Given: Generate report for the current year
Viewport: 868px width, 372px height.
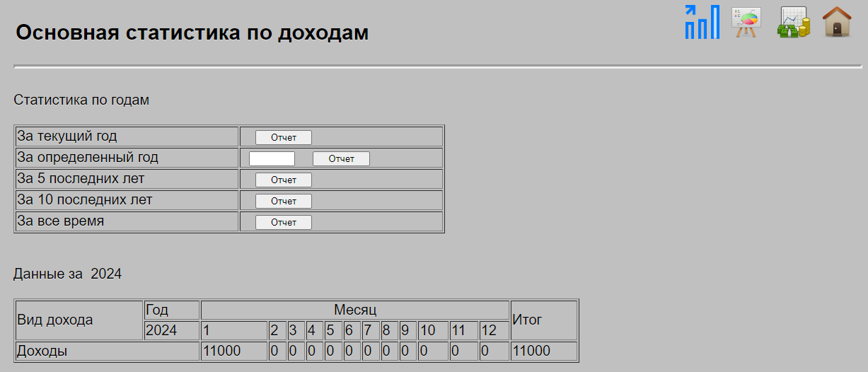Looking at the screenshot, I should point(283,137).
